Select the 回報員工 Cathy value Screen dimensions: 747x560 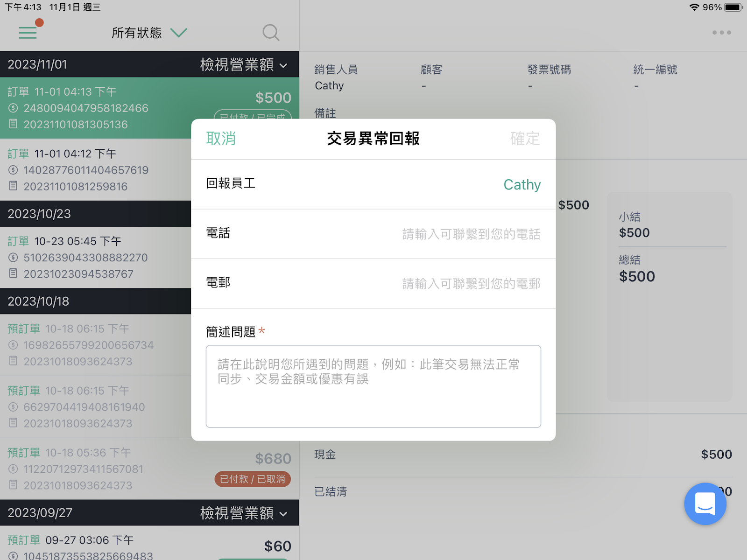click(x=522, y=185)
